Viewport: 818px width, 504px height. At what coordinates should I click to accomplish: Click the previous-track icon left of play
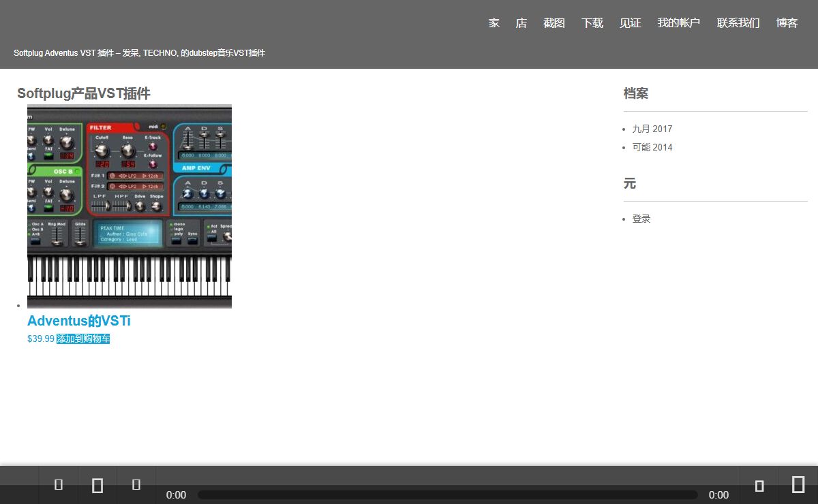(59, 484)
